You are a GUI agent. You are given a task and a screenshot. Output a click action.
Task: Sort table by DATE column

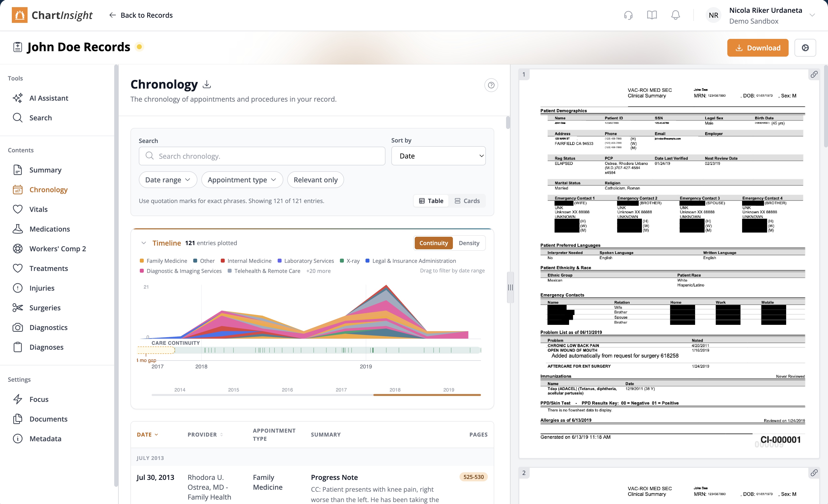click(x=147, y=434)
